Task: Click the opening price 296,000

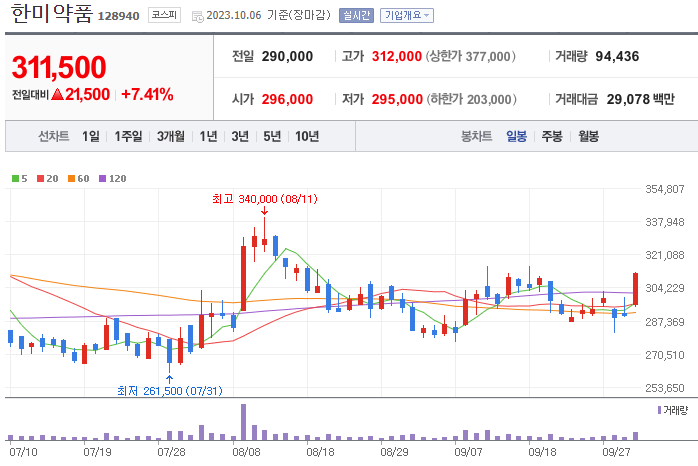Action: pos(287,99)
